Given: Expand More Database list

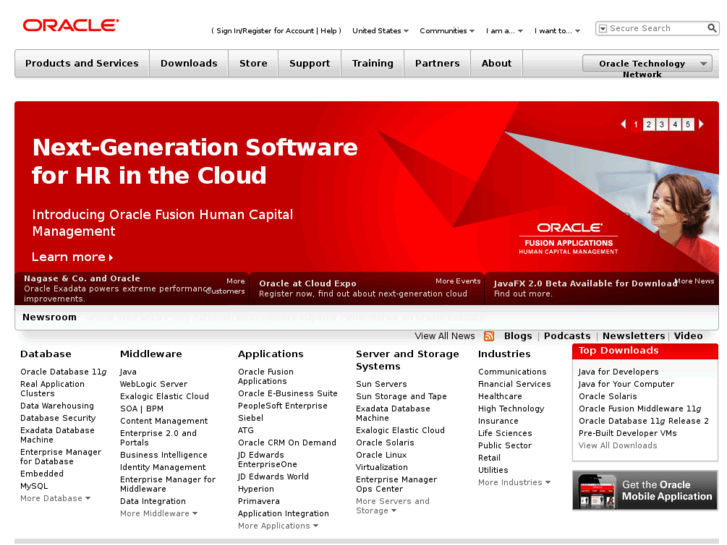Looking at the screenshot, I should [55, 498].
